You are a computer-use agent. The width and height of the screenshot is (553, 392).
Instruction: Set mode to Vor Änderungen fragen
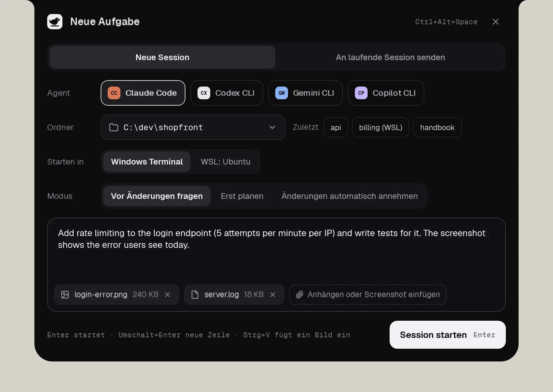pyautogui.click(x=157, y=196)
